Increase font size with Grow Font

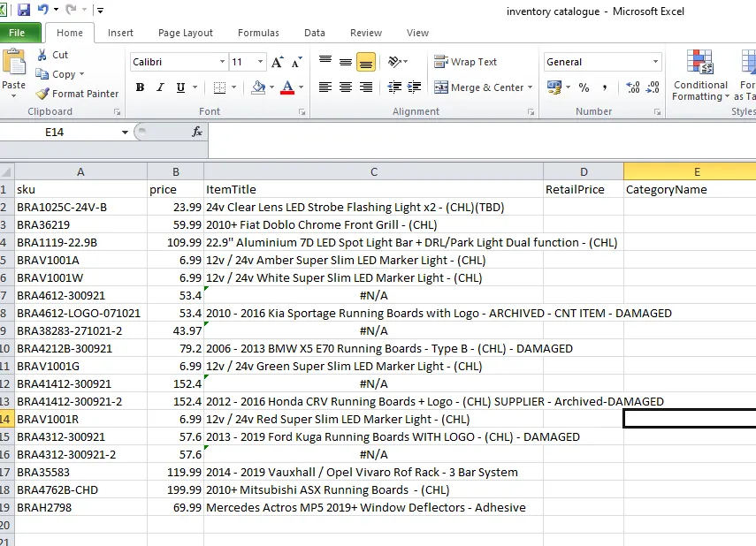coord(278,62)
